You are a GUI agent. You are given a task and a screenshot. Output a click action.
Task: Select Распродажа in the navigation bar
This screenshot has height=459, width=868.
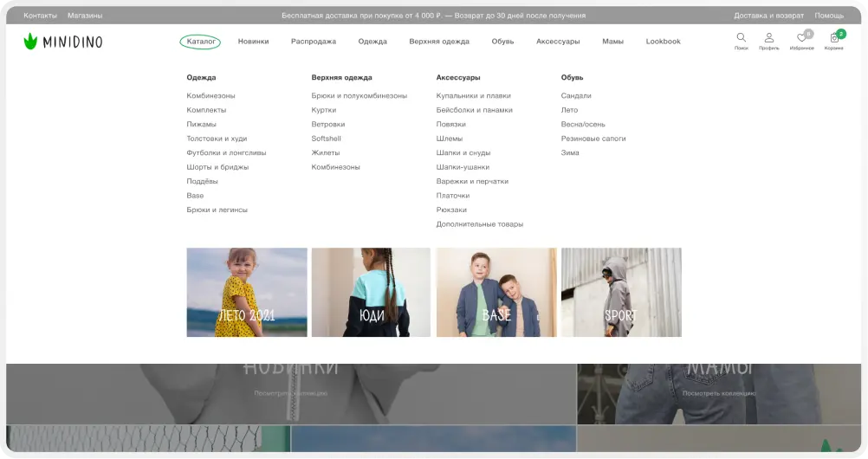pyautogui.click(x=314, y=42)
